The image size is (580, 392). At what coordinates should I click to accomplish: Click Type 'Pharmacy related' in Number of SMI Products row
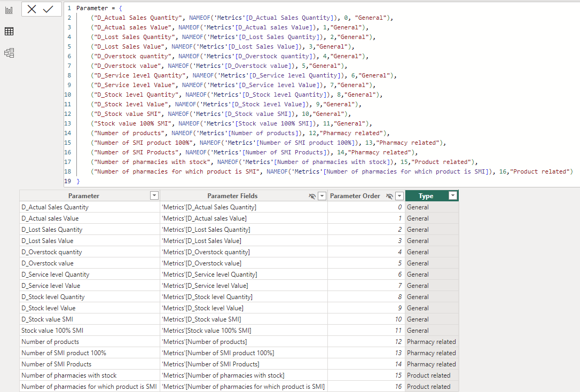click(432, 364)
